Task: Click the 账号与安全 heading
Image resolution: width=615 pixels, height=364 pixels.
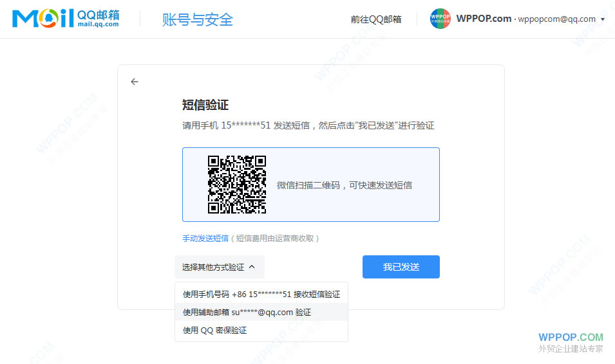Action: [198, 19]
